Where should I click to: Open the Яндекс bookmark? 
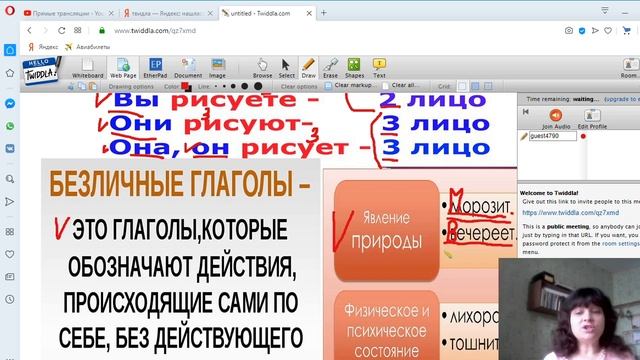[x=43, y=47]
